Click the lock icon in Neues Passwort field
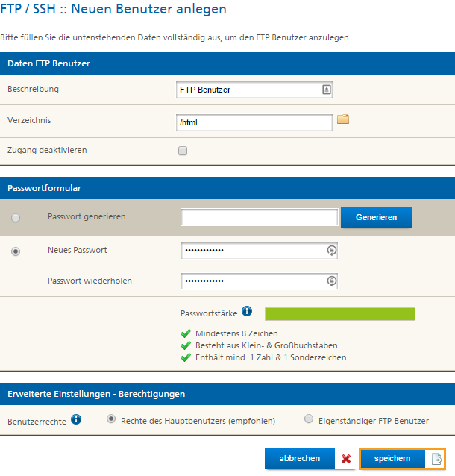Image resolution: width=455 pixels, height=476 pixels. coord(331,251)
